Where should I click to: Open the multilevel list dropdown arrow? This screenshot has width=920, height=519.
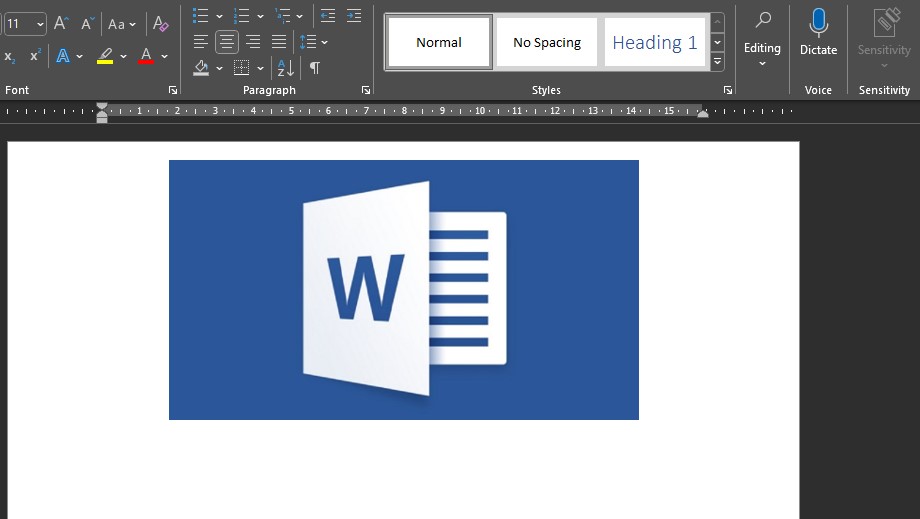299,16
